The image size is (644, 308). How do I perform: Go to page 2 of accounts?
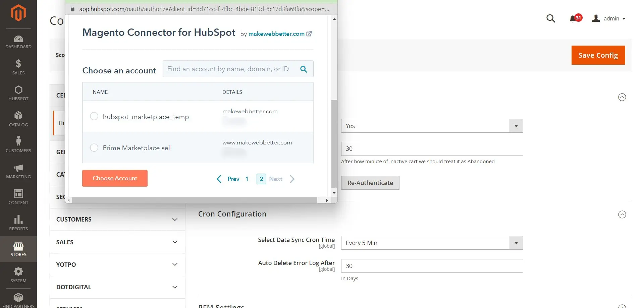pos(261,179)
